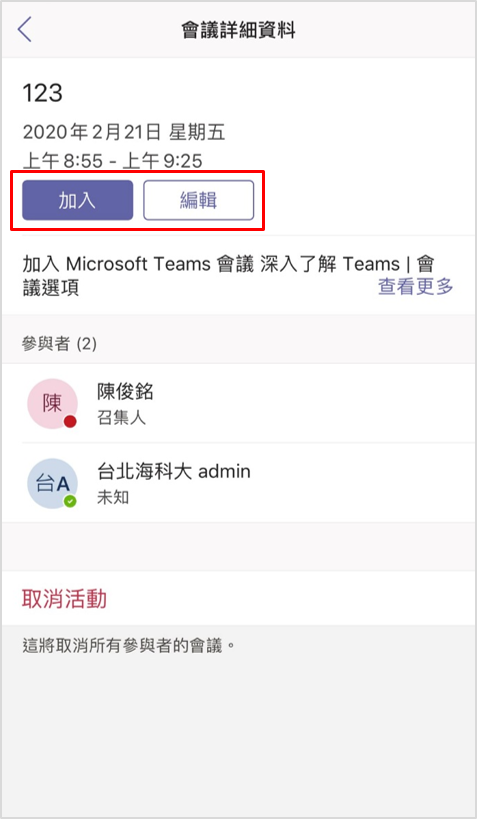Click the green available status checkmark
The height and width of the screenshot is (819, 477).
(70, 501)
